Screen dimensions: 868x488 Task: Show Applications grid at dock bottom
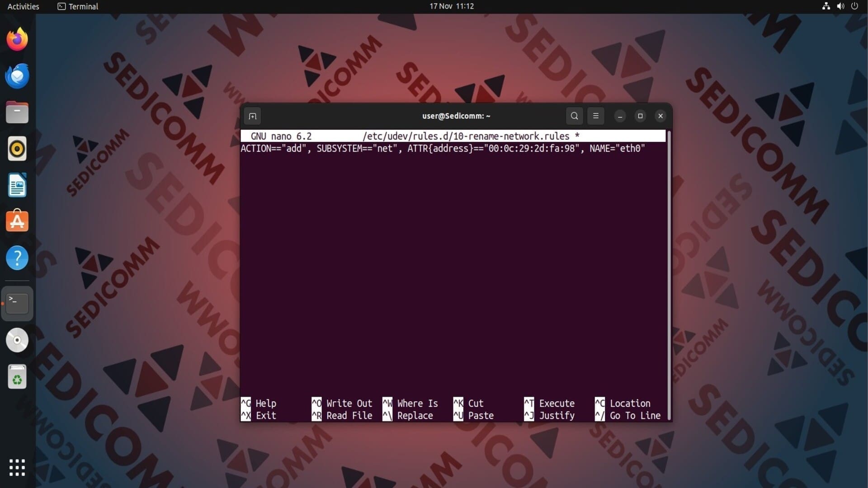pyautogui.click(x=17, y=467)
